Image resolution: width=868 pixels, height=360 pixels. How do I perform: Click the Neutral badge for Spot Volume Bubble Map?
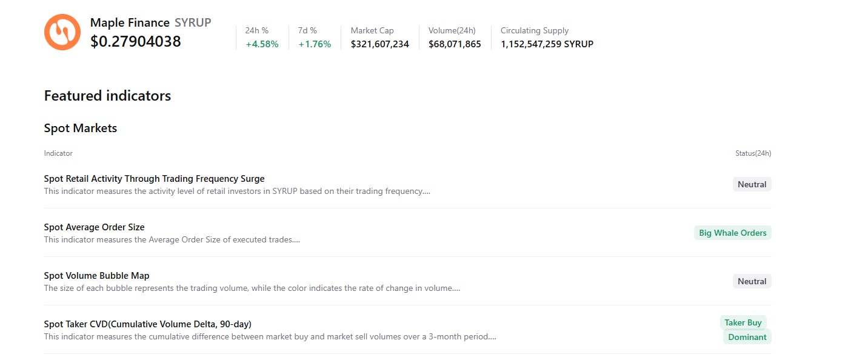[x=752, y=281]
